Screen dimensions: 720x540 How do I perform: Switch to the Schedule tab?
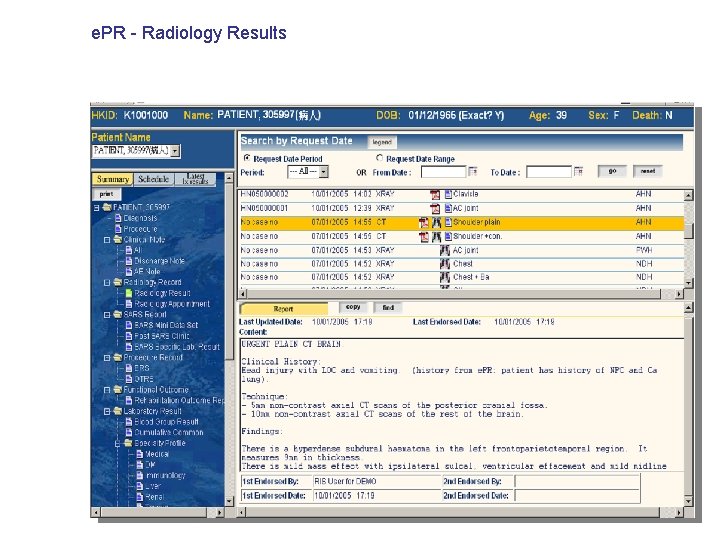[x=153, y=179]
